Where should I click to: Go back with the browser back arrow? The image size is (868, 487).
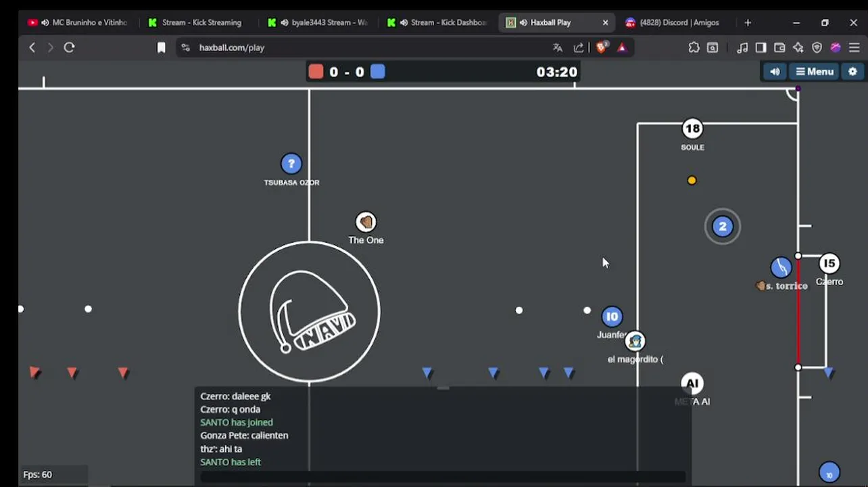32,47
